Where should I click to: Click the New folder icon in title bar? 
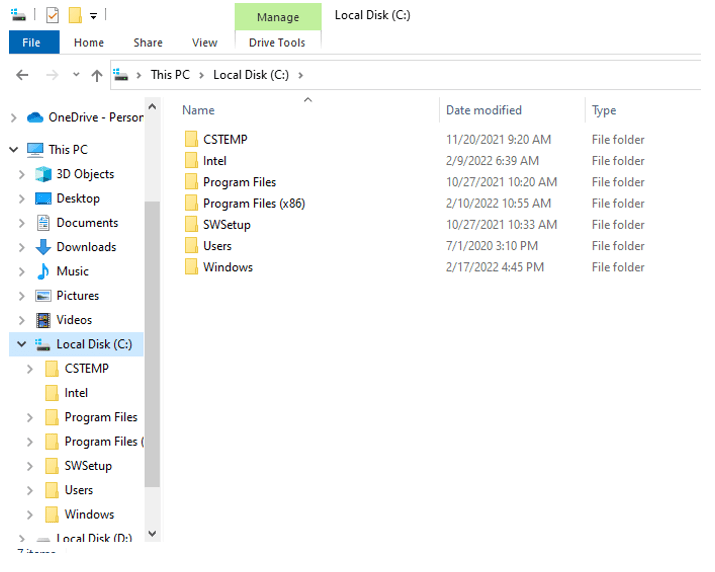[74, 15]
